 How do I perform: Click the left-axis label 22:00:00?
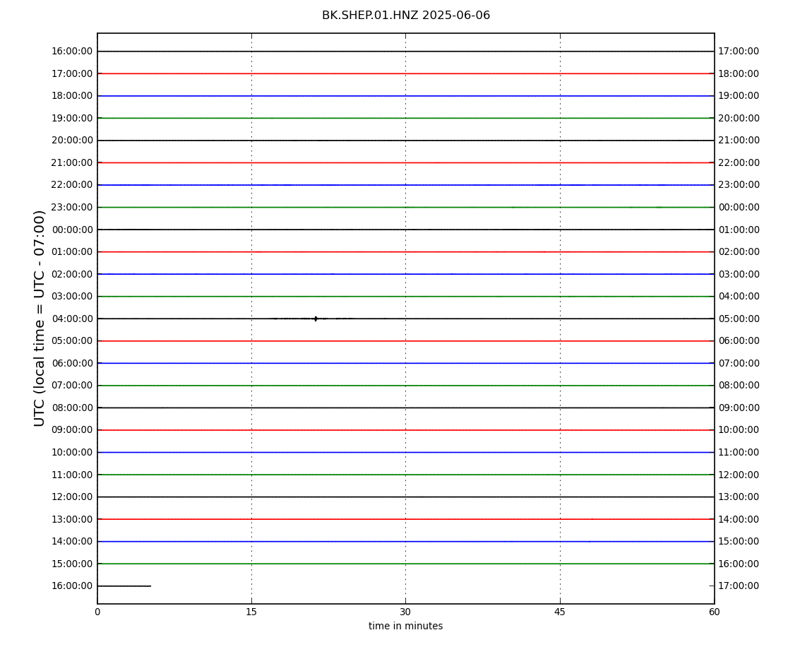click(x=72, y=185)
